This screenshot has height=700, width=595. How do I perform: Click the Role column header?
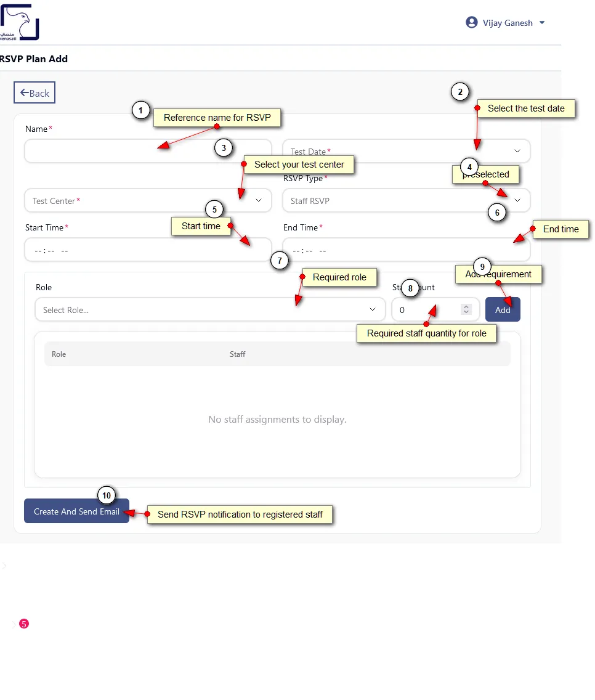pos(59,354)
